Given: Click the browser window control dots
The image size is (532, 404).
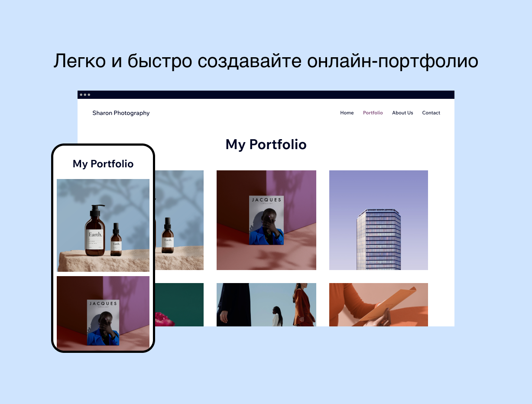Looking at the screenshot, I should pyautogui.click(x=85, y=94).
